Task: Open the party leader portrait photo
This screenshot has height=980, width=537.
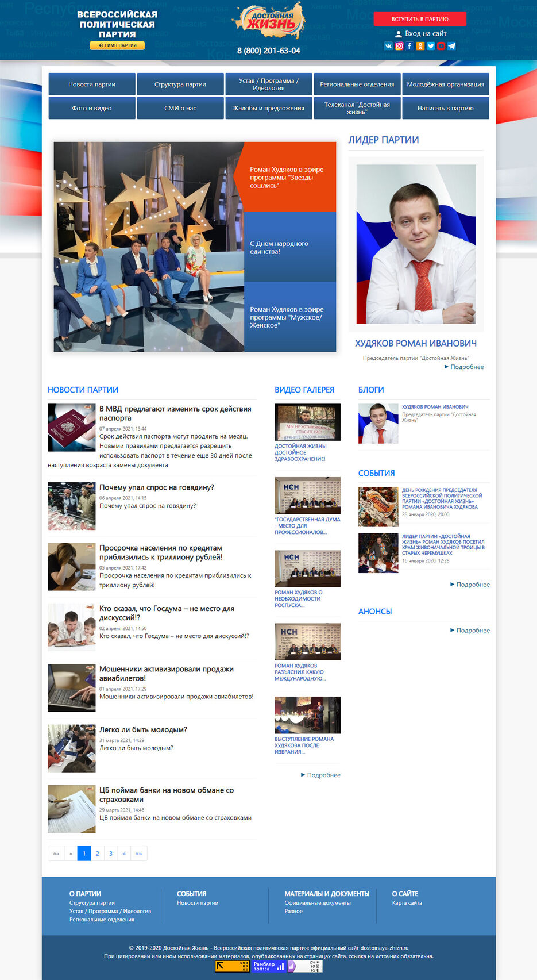Action: coord(416,244)
